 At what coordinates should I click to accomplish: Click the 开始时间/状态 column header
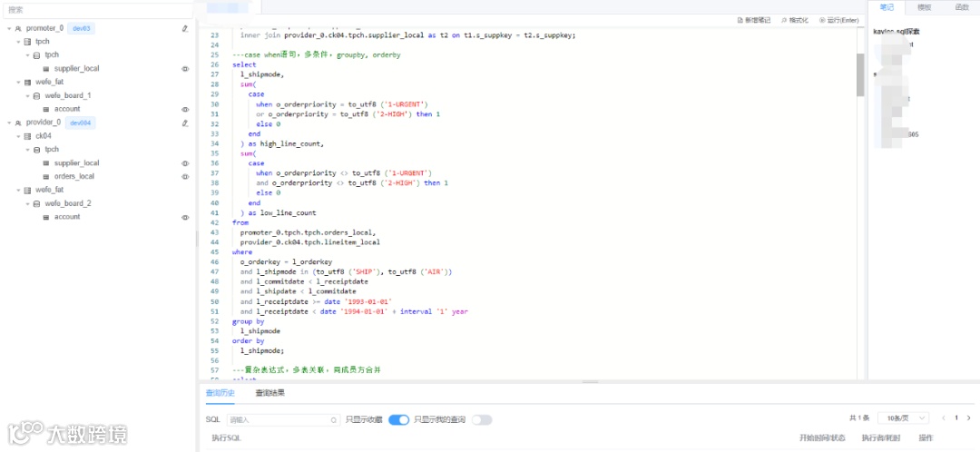(822, 438)
